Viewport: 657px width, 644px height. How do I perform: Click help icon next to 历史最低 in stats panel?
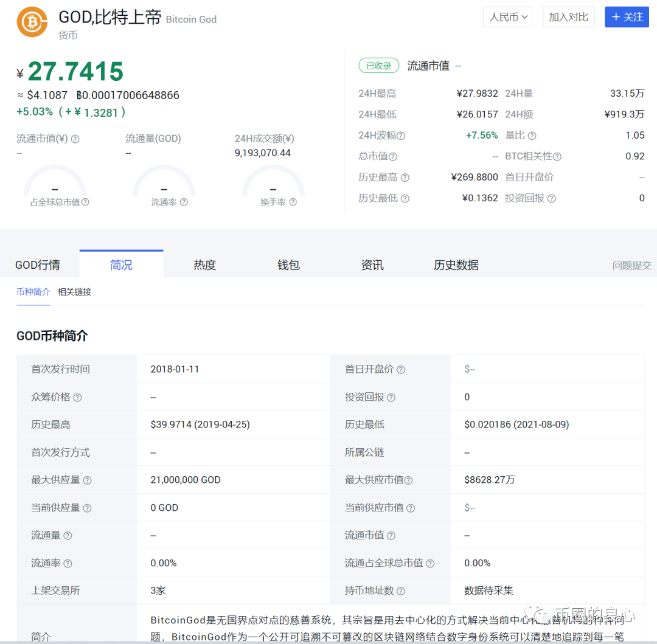coord(405,198)
